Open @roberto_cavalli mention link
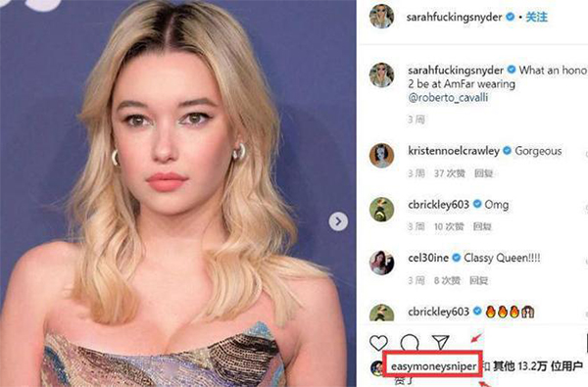Screen dimensions: 588x387 (x=448, y=98)
